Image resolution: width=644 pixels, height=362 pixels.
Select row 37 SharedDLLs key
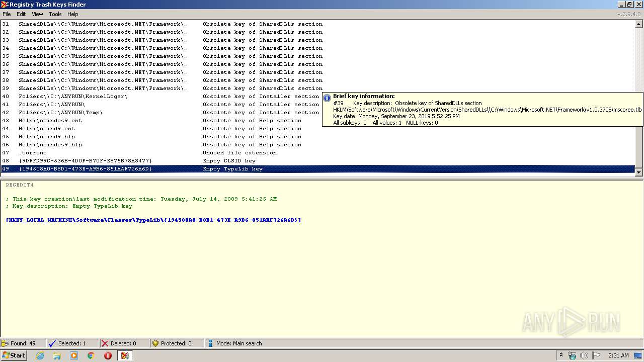tap(317, 72)
